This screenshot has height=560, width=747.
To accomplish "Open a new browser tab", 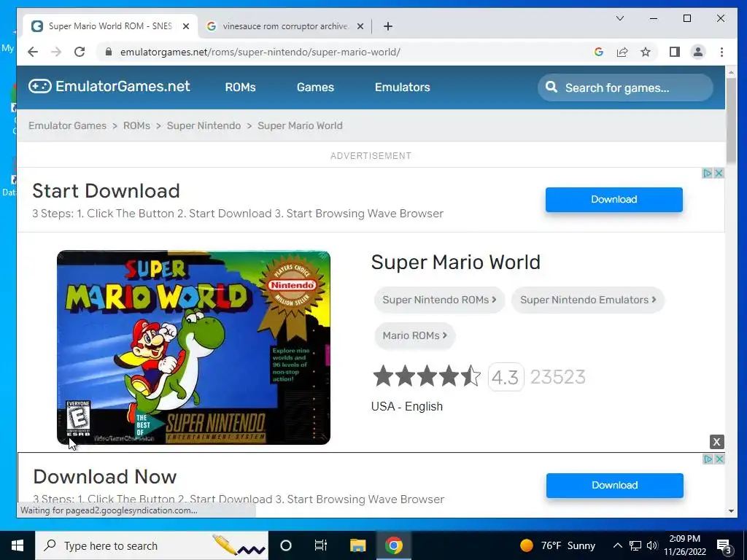I will pos(388,26).
